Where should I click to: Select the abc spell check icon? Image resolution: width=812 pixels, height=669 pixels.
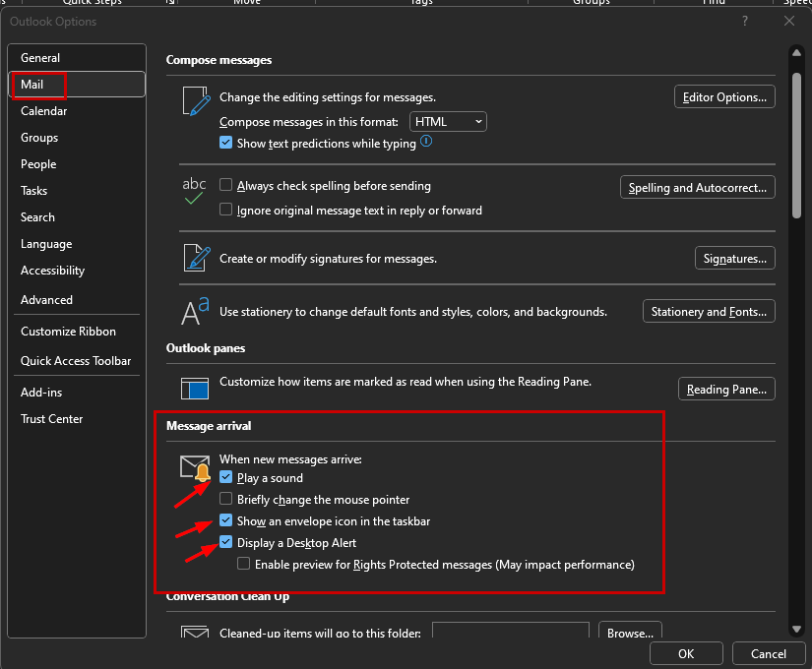194,192
